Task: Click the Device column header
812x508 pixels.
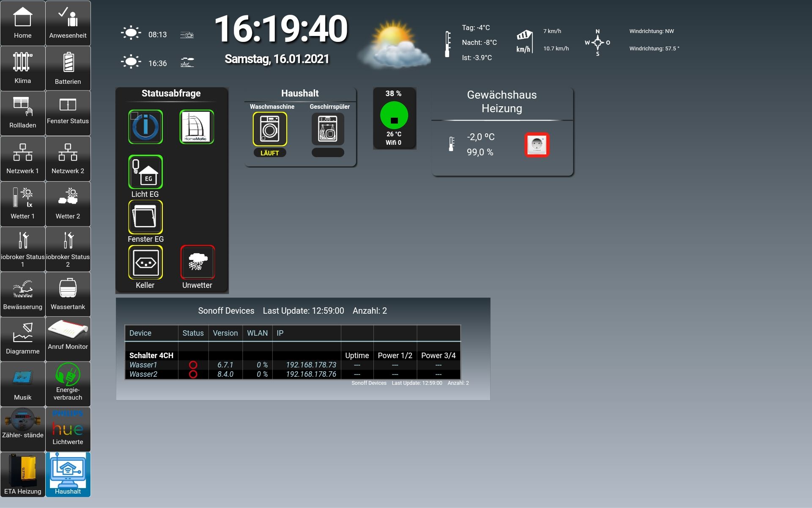Action: (140, 333)
